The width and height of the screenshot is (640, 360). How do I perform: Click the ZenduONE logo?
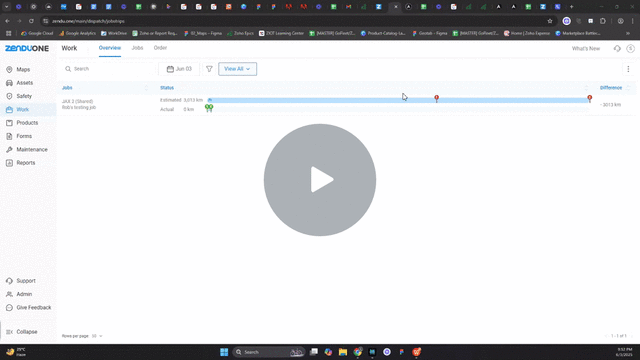pos(27,48)
